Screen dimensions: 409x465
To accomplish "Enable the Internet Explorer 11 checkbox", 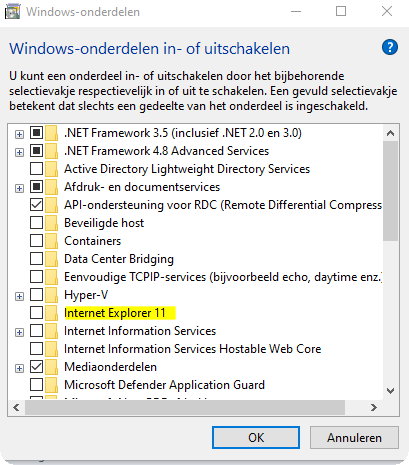I will coord(36,313).
